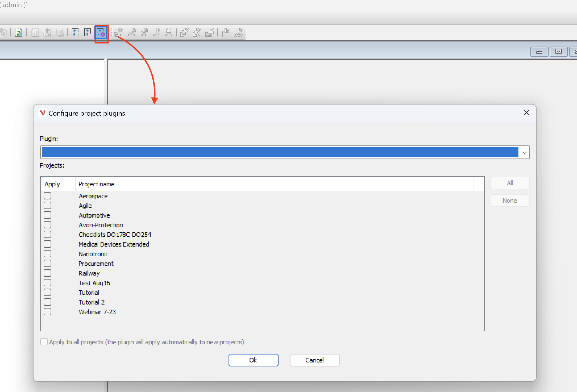Select the Railway project name

tap(89, 273)
